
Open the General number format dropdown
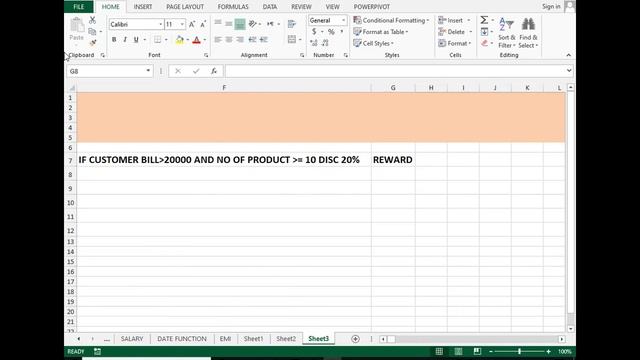pos(344,20)
